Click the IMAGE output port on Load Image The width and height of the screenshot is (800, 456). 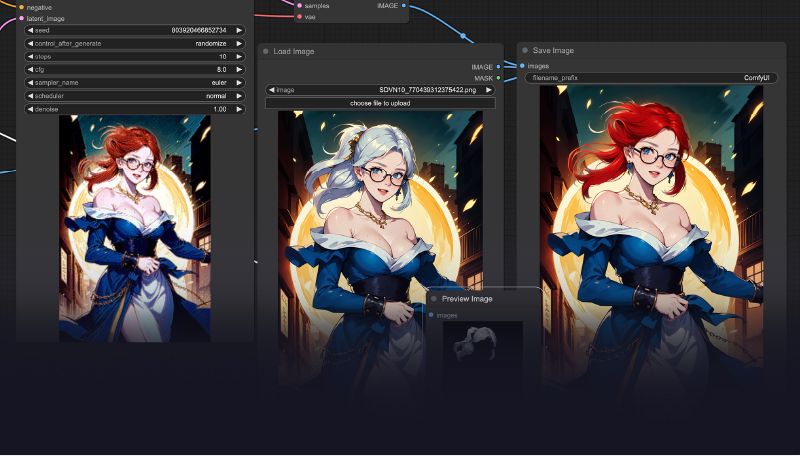(x=498, y=67)
